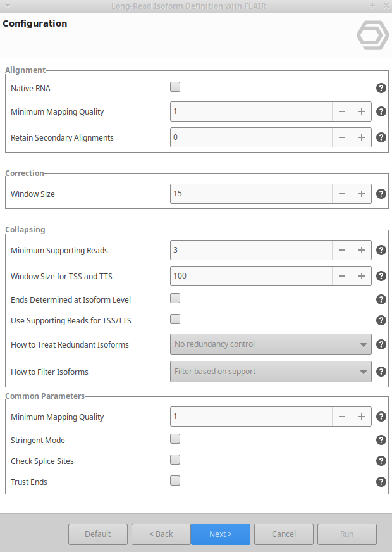
Task: Click the Correction Window Size input field
Action: click(x=251, y=194)
